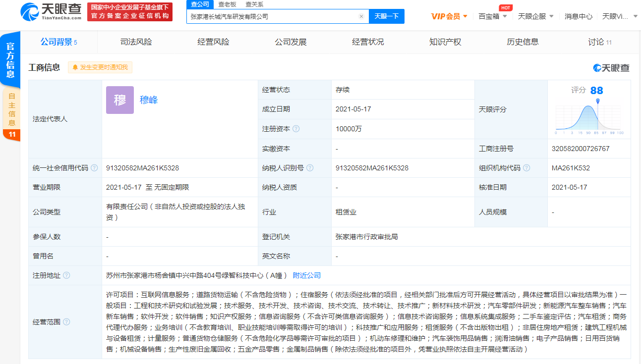The height and width of the screenshot is (364, 641).
Task: Select the 知识产权 tab
Action: point(445,42)
